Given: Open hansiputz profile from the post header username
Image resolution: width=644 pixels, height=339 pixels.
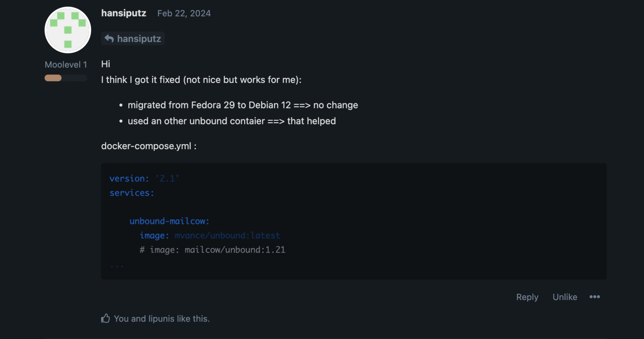Looking at the screenshot, I should 123,13.
